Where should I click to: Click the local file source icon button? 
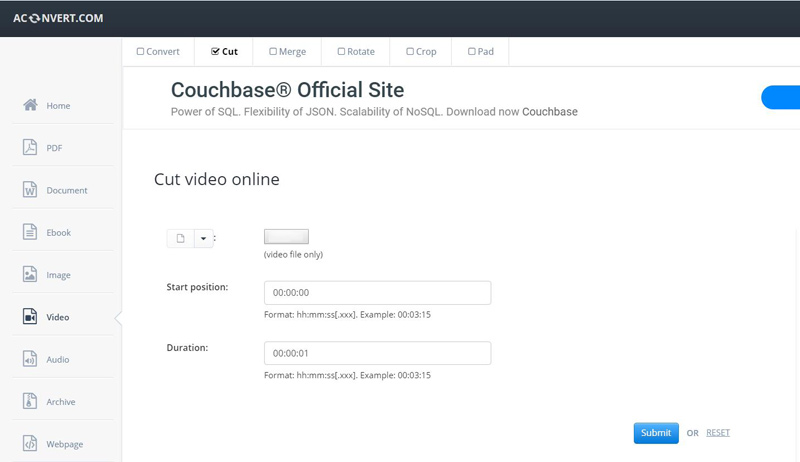[181, 239]
